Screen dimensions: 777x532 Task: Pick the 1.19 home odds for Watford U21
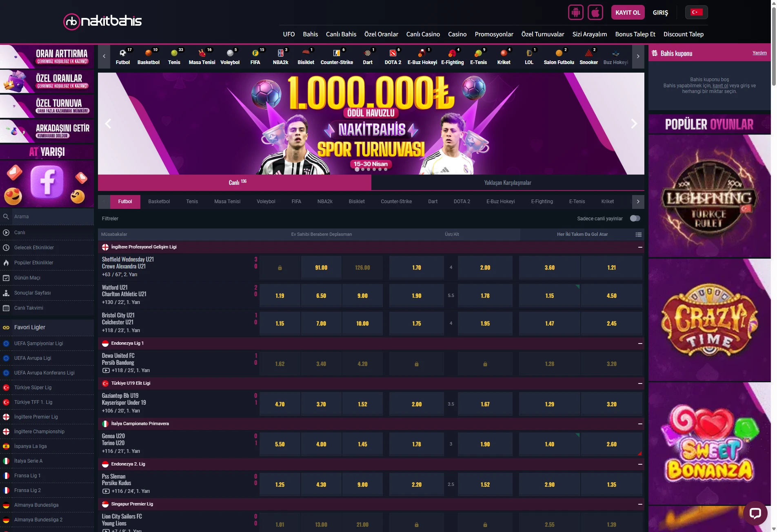280,296
